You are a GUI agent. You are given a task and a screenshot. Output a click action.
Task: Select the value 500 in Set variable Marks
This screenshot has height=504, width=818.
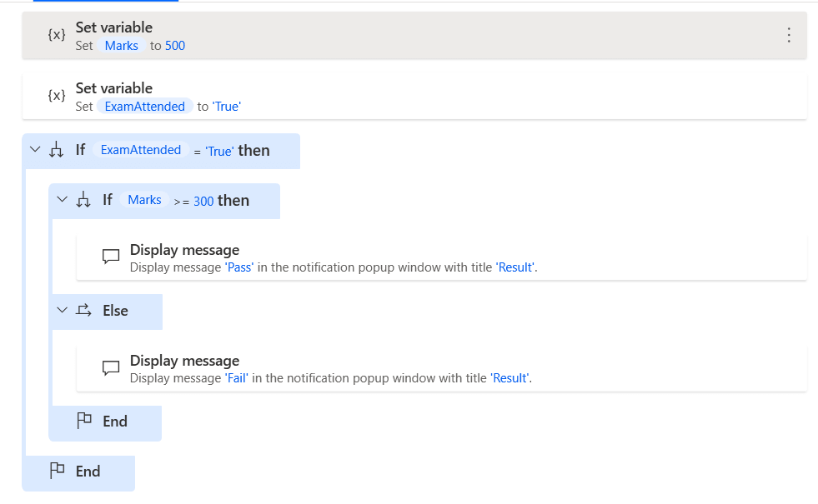(x=174, y=46)
